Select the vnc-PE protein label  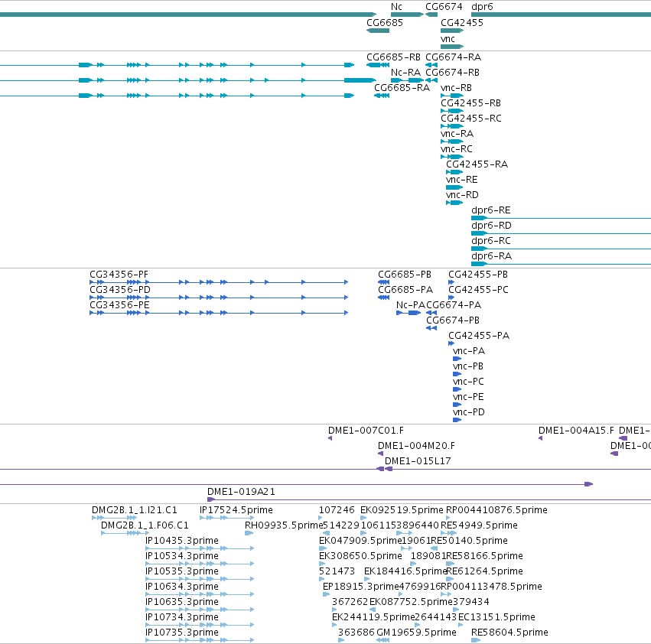tap(469, 397)
